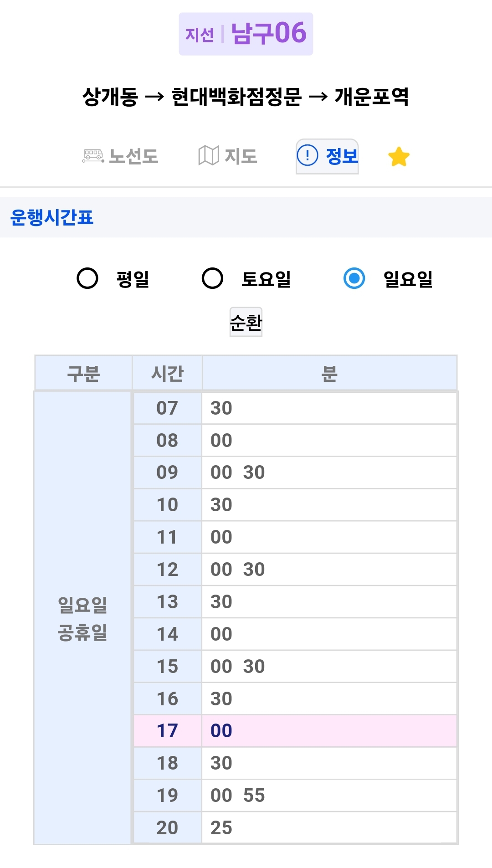Open the 지도 map icon
This screenshot has width=492, height=868.
(209, 156)
